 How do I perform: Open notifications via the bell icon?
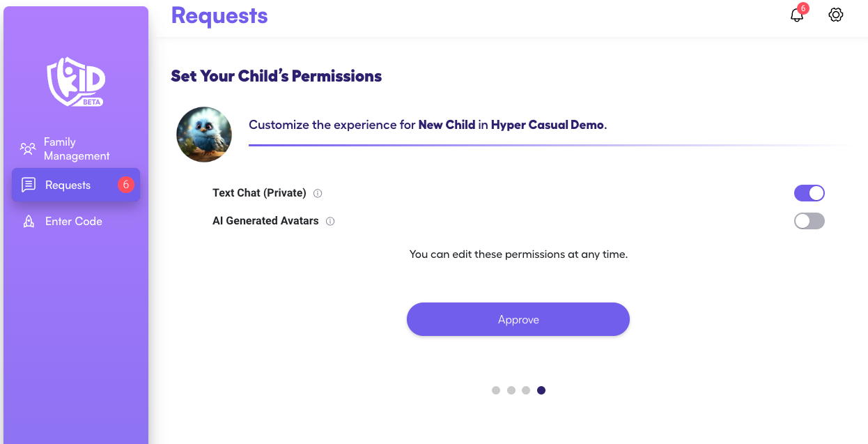point(797,15)
